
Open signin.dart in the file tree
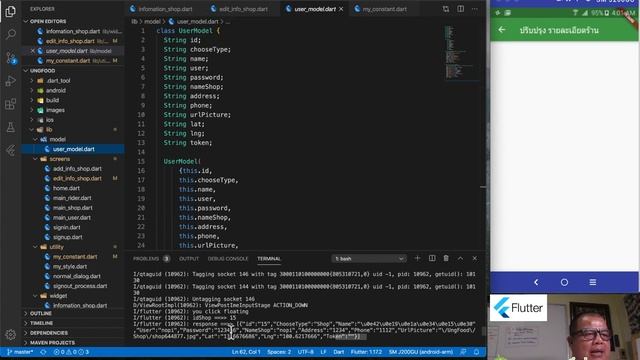pyautogui.click(x=67, y=227)
